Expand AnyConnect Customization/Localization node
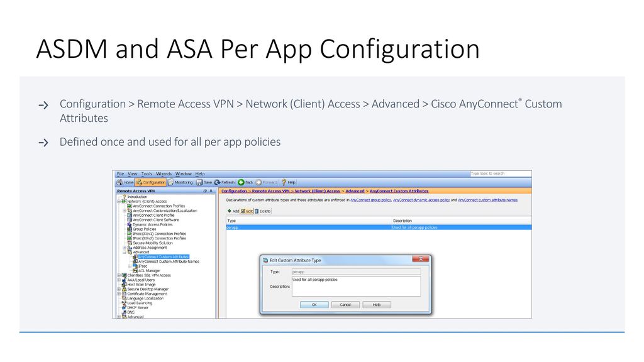The image size is (644, 362). point(125,211)
